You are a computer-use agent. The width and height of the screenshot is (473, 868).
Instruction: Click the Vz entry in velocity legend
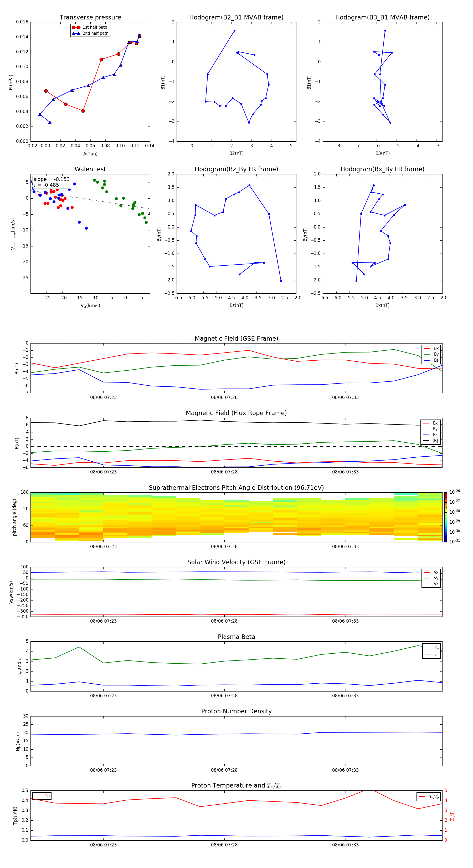point(431,584)
